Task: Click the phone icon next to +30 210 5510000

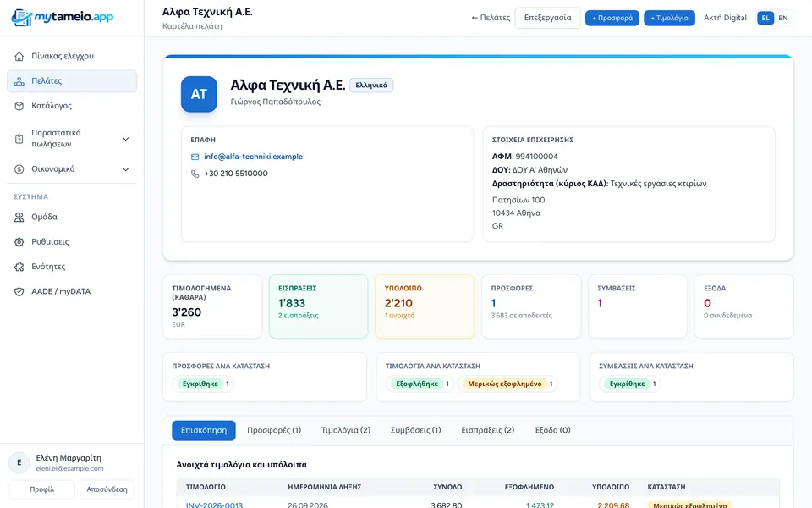Action: click(x=195, y=174)
